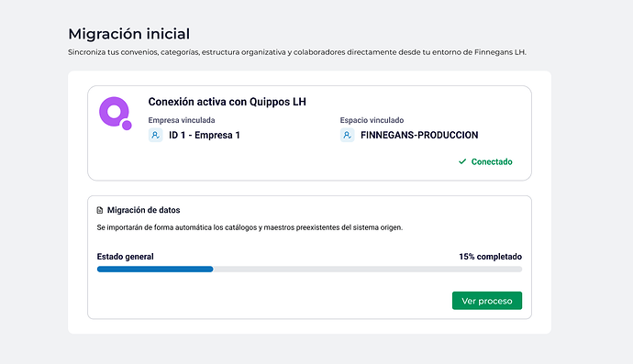Screen dimensions: 633x364
Task: Click the green checkmark next to Conectado
Action: pyautogui.click(x=462, y=161)
